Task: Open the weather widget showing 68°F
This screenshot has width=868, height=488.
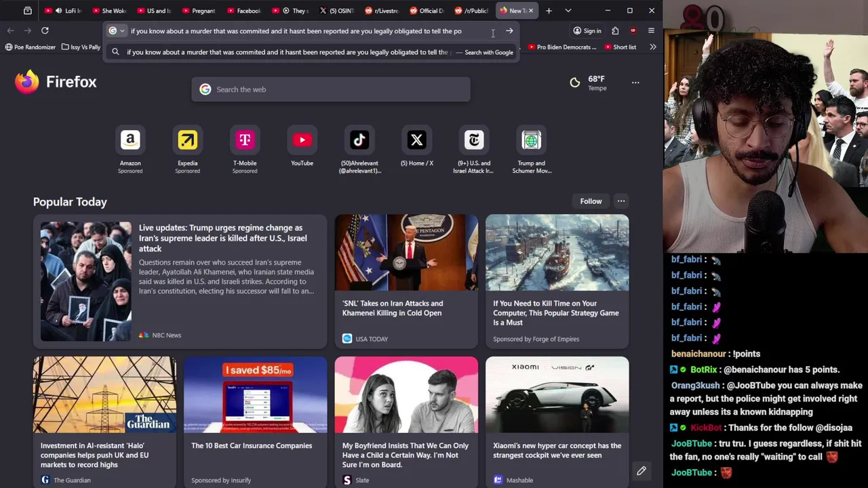Action: click(x=588, y=83)
